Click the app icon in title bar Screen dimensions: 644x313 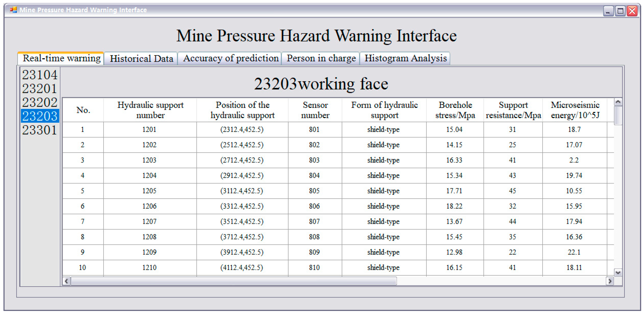(13, 10)
